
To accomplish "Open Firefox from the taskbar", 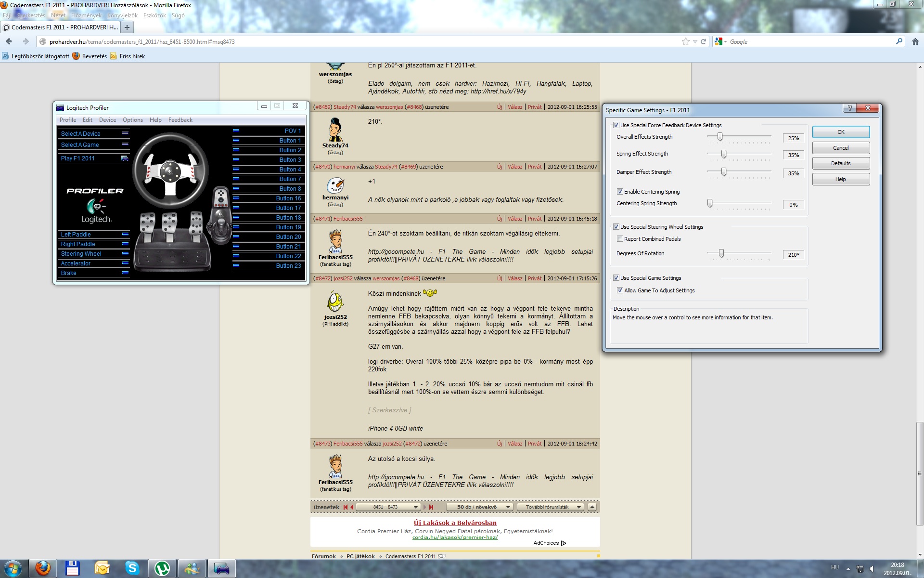I will coord(43,568).
